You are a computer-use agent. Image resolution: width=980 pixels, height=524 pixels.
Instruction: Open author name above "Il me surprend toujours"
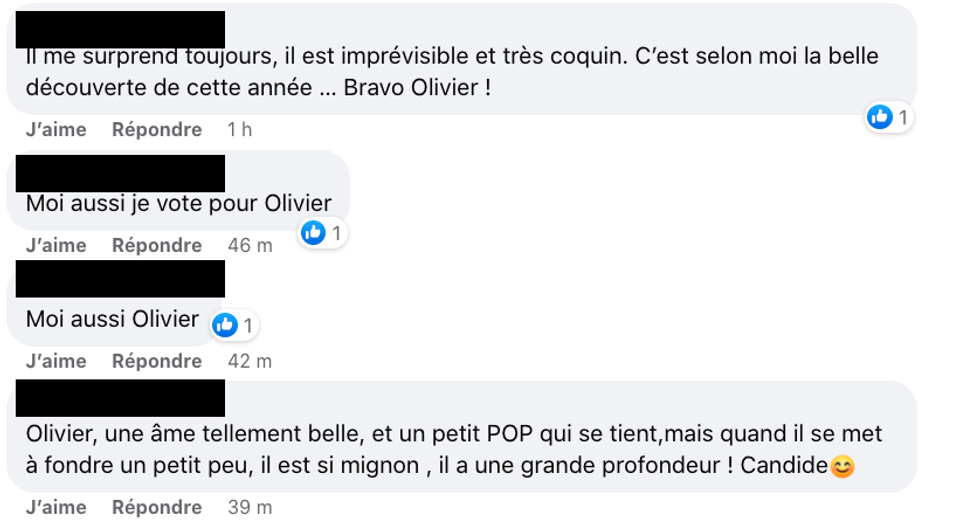(x=120, y=29)
